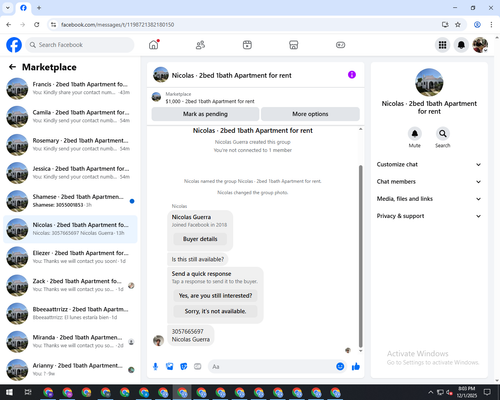Screen dimensions: 500x400
Task: Expand Privacy & support section
Action: click(429, 216)
